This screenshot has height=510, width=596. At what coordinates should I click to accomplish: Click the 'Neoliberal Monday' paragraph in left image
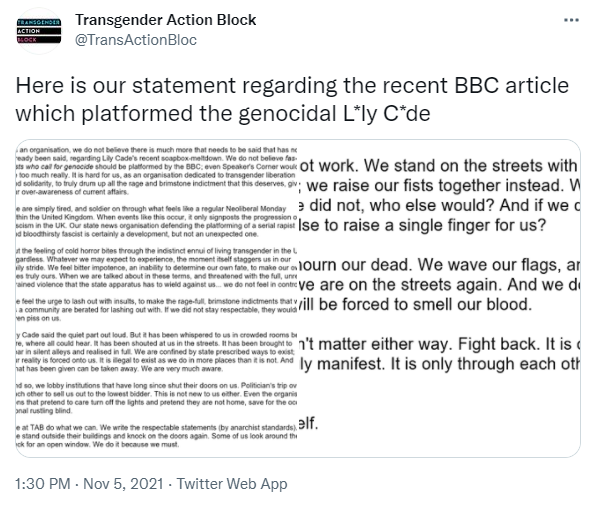tap(156, 221)
